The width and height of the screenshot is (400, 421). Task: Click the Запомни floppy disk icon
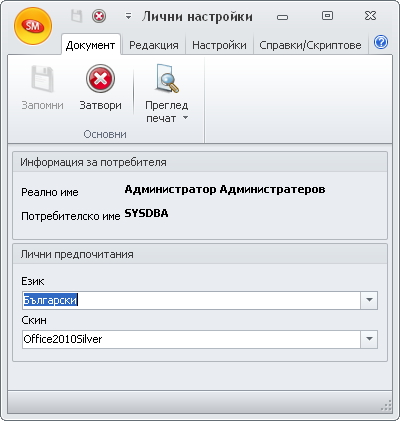(x=42, y=79)
